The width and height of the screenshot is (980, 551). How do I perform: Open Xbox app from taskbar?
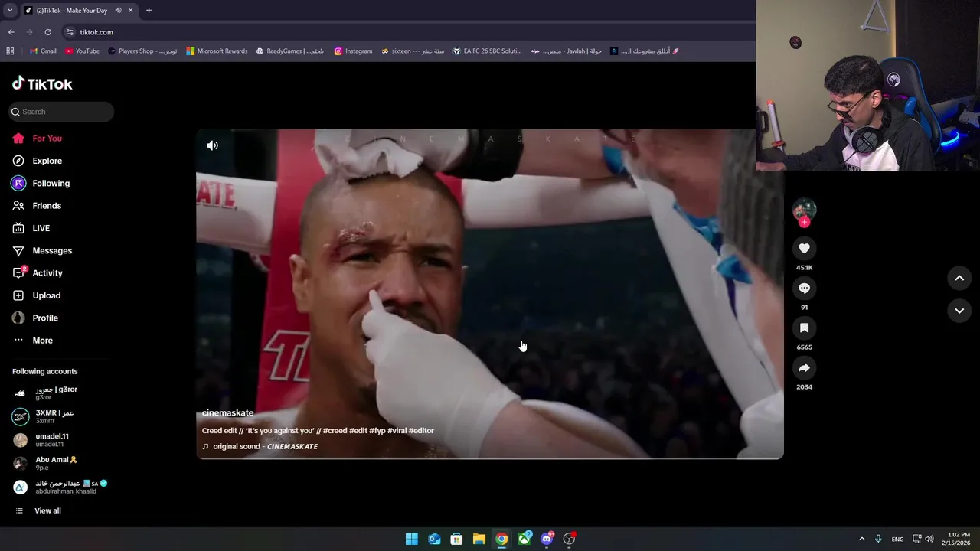tap(524, 539)
